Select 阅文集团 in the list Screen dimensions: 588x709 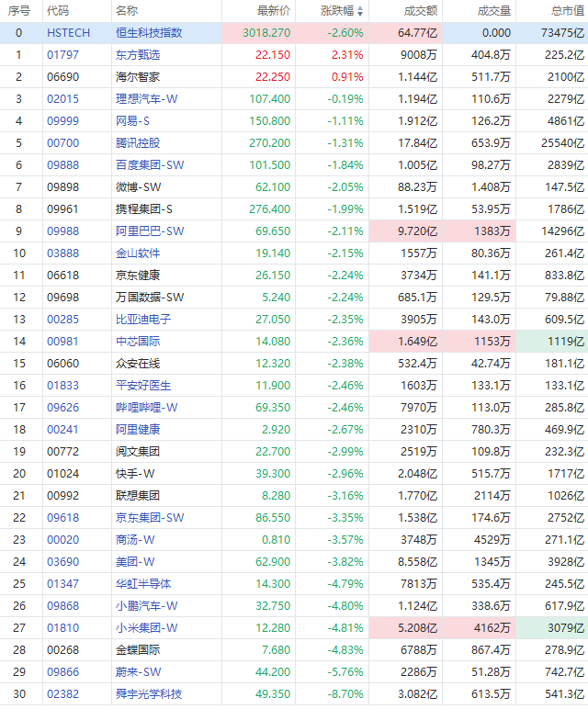click(x=138, y=452)
